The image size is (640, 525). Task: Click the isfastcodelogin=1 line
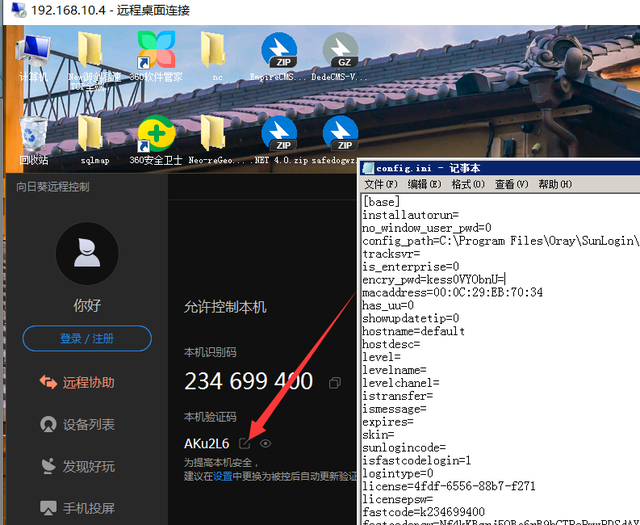coord(417,460)
